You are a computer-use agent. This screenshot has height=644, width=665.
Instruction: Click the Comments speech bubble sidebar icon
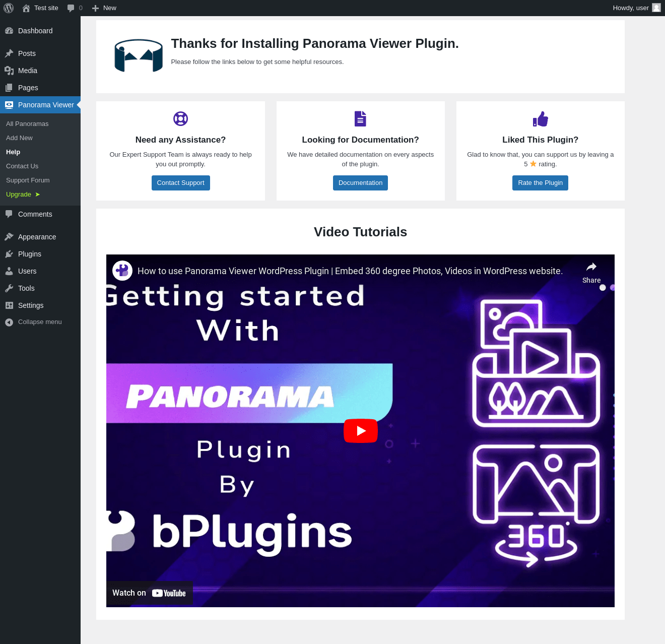9,214
